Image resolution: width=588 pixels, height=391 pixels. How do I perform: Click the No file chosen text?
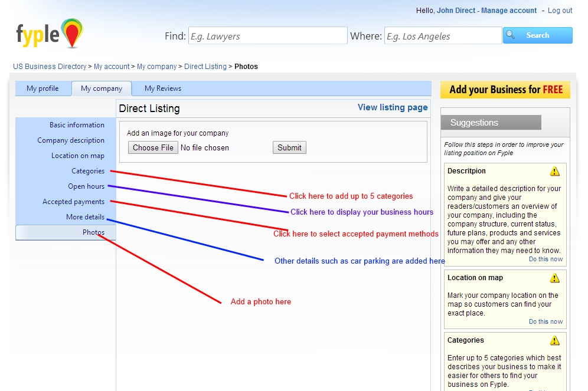[205, 147]
